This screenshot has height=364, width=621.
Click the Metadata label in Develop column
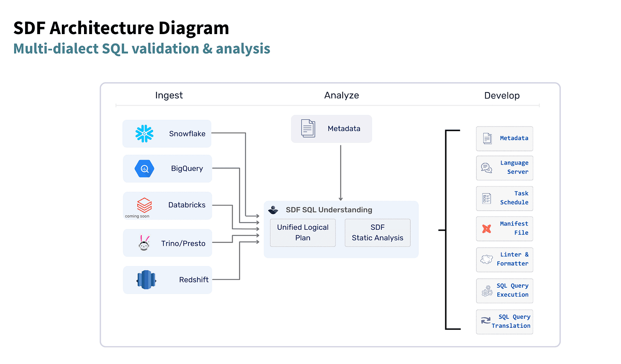tap(514, 138)
